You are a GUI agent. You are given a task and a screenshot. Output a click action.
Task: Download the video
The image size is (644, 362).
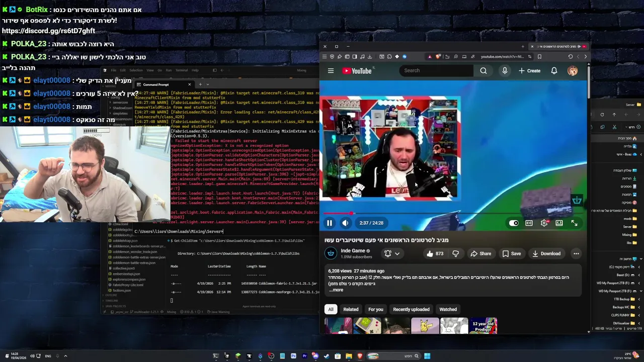point(546,253)
